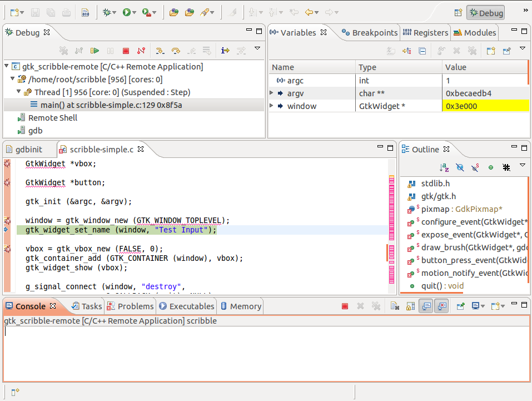The height and width of the screenshot is (401, 532).
Task: Select the main() stack frame
Action: tap(111, 105)
